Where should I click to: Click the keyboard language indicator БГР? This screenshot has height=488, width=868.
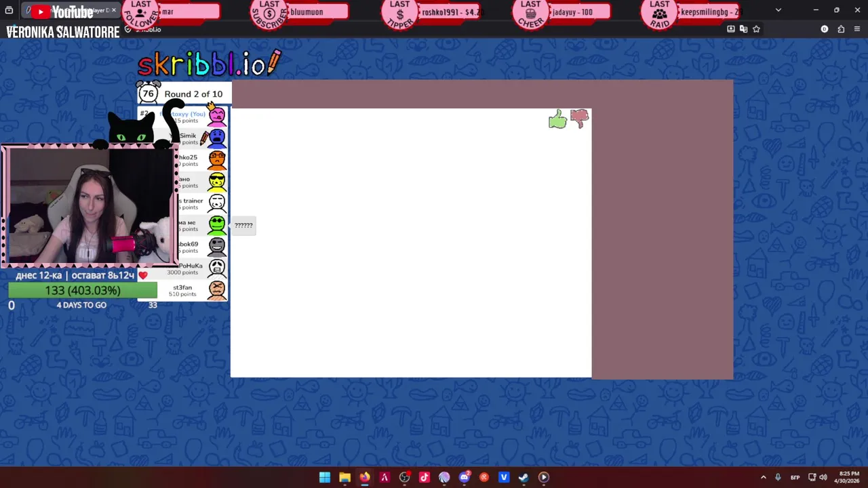point(795,477)
